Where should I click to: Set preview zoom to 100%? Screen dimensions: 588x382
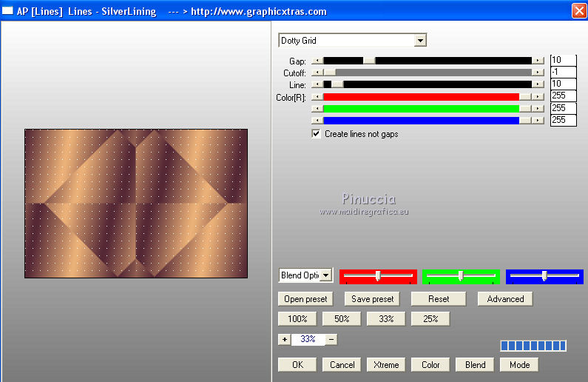[x=297, y=319]
